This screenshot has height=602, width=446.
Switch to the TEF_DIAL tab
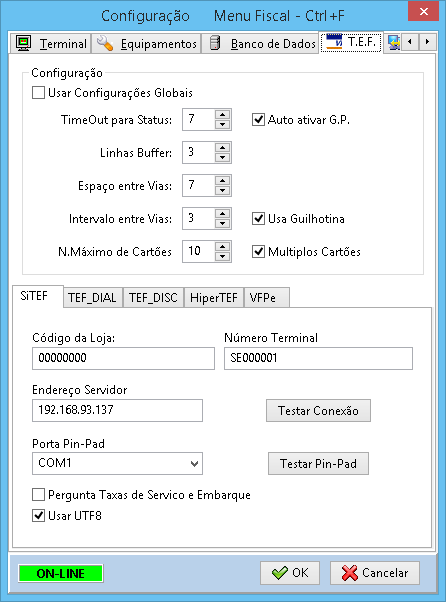click(92, 298)
